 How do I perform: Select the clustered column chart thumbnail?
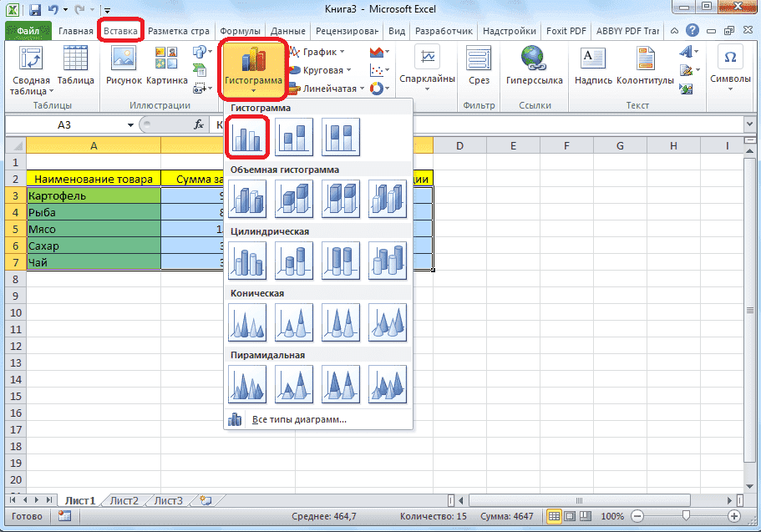click(247, 136)
